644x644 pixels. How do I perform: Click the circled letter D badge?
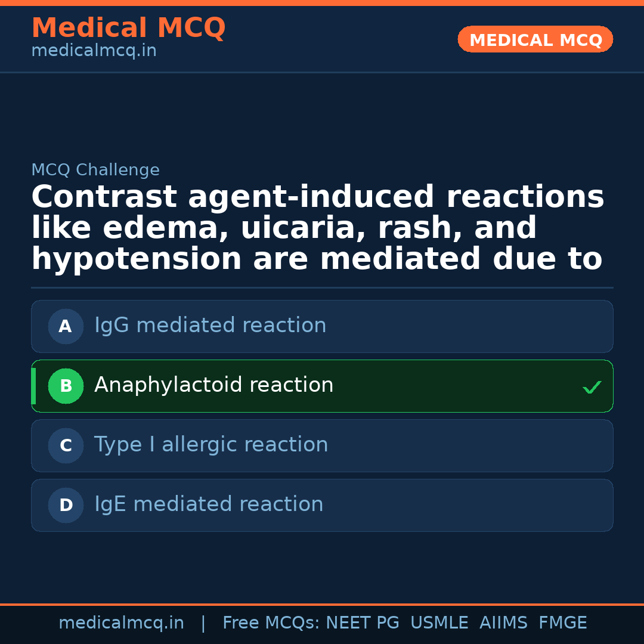pyautogui.click(x=66, y=505)
